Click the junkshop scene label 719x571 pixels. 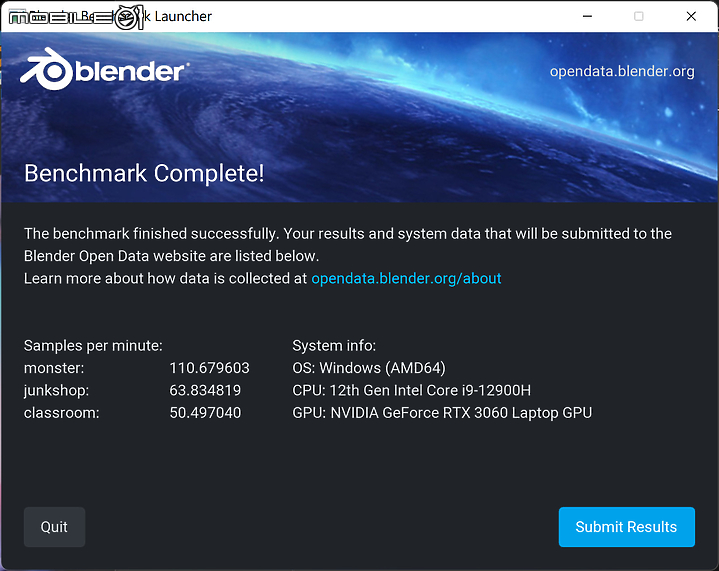pyautogui.click(x=57, y=390)
